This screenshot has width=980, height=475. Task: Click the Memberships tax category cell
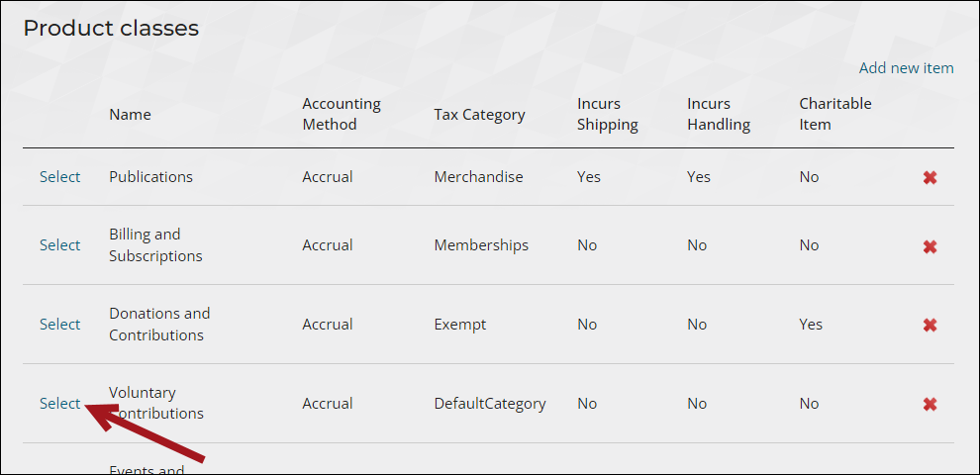click(481, 245)
